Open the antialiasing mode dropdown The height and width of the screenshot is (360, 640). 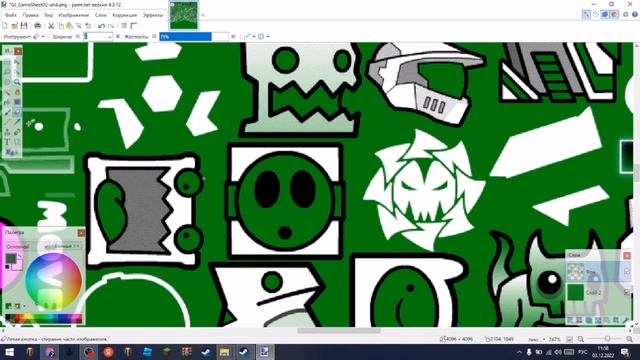tap(249, 36)
